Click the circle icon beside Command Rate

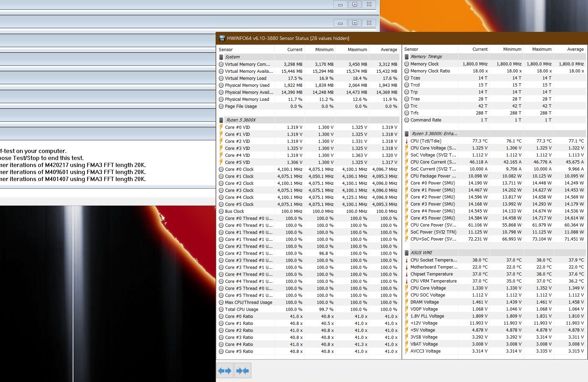pyautogui.click(x=406, y=120)
